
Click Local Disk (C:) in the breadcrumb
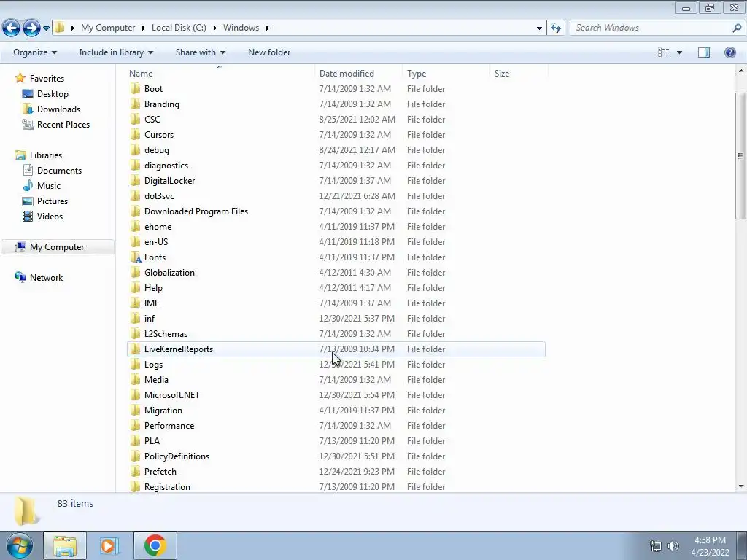point(179,28)
